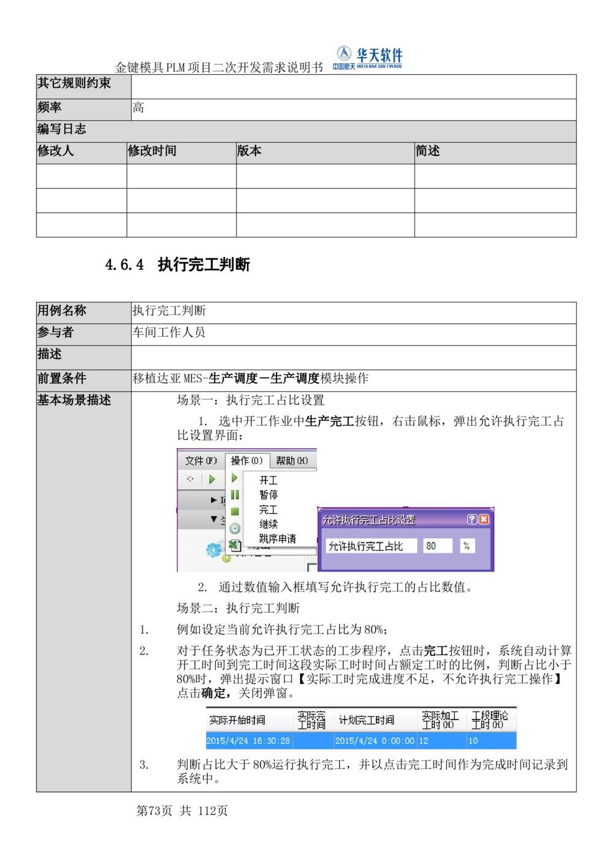This screenshot has height=868, width=613.
Task: Expand the collapsed ► tree section
Action: (x=214, y=499)
